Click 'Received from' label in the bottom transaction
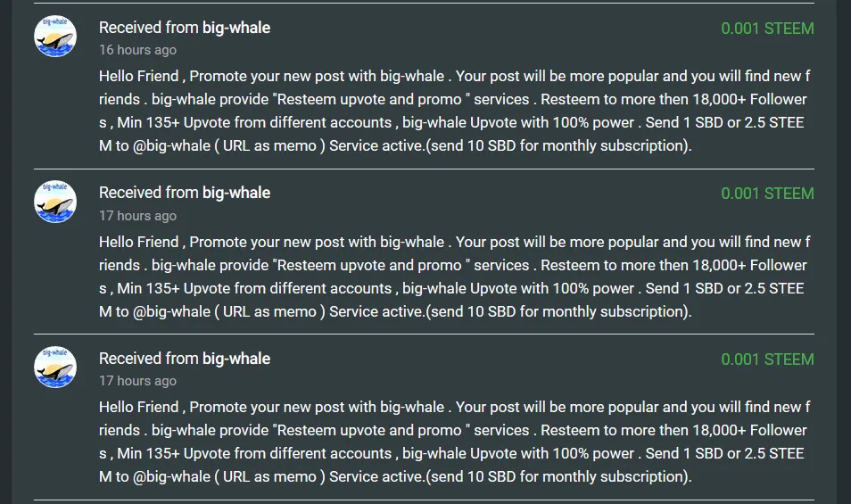The width and height of the screenshot is (851, 504). pos(148,359)
